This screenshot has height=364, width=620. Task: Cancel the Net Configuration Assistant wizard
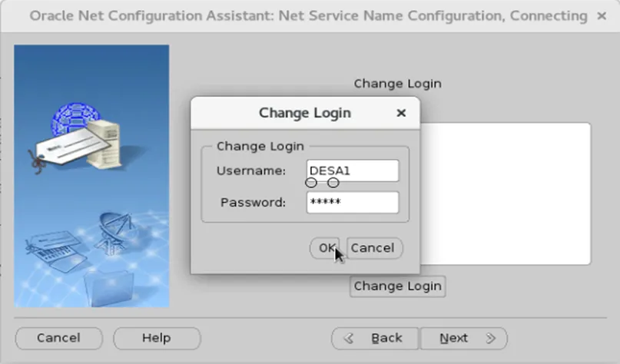coord(59,339)
